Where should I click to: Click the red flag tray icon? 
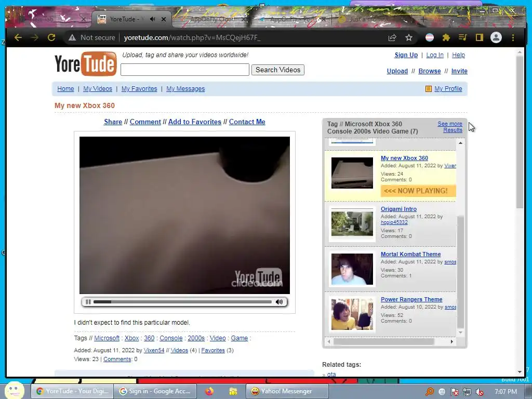tap(454, 392)
